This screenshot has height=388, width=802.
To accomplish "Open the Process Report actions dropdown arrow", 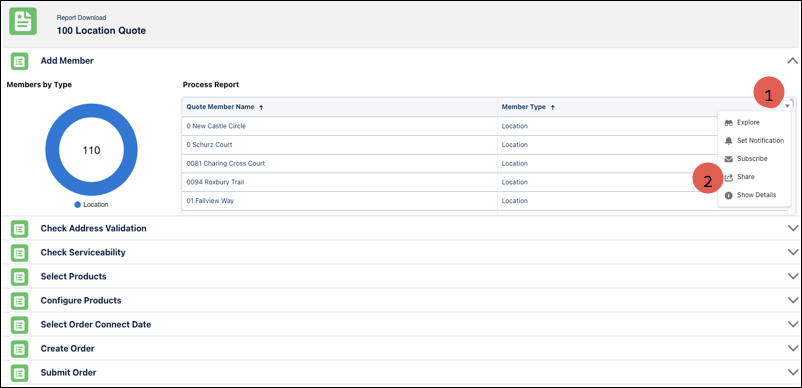I will coord(787,106).
